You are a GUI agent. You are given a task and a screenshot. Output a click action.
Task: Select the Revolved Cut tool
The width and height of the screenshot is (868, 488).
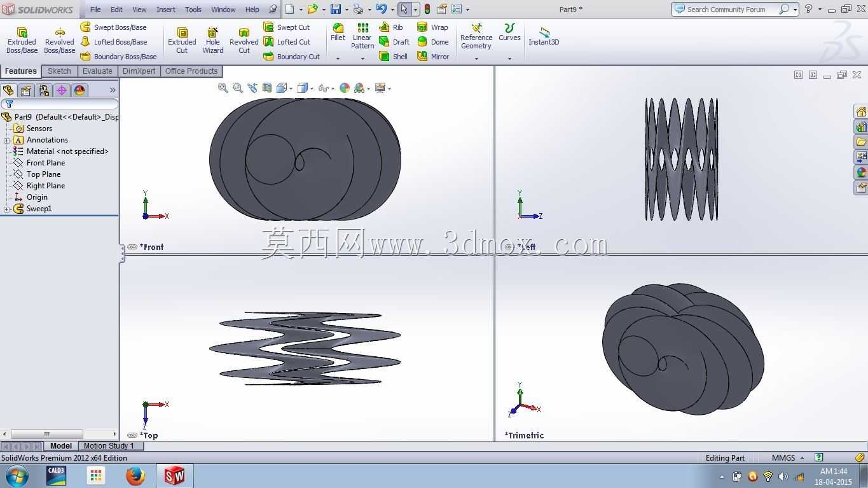(244, 41)
